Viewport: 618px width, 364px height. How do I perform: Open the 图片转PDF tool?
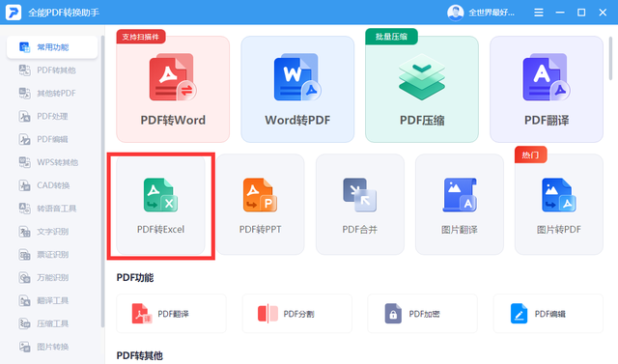click(559, 205)
